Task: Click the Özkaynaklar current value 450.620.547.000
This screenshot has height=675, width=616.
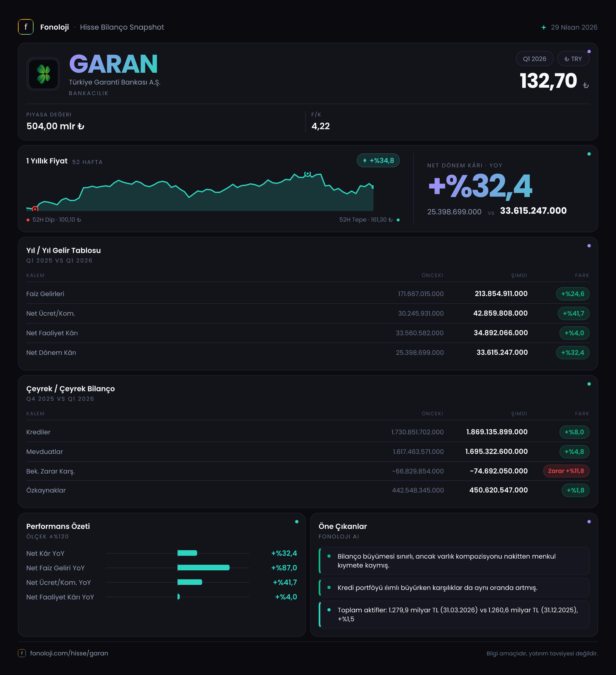Action: click(x=498, y=490)
